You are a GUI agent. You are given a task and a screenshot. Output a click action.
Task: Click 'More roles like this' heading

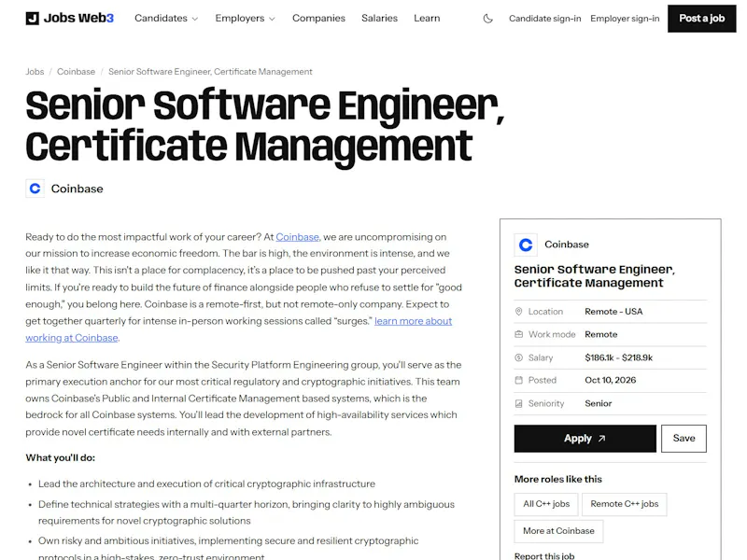tap(557, 479)
